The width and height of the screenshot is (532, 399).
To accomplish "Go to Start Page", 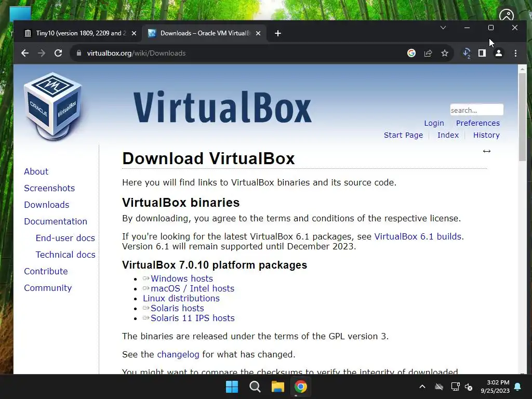I will (403, 135).
